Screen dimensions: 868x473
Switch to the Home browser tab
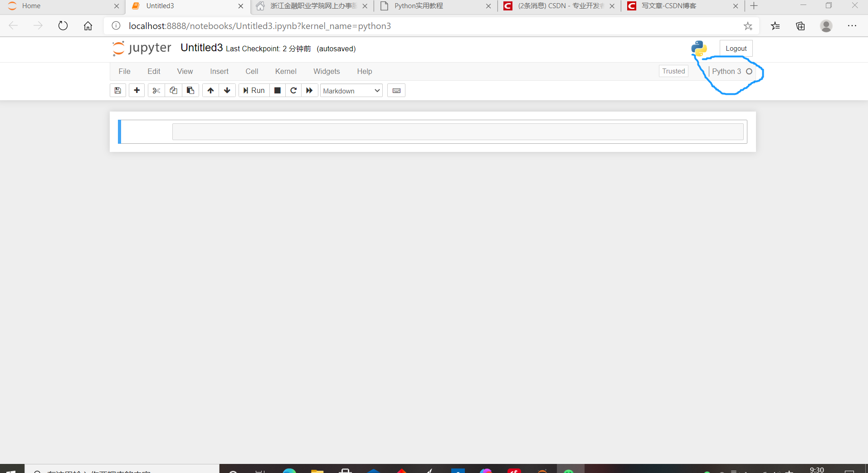point(63,6)
